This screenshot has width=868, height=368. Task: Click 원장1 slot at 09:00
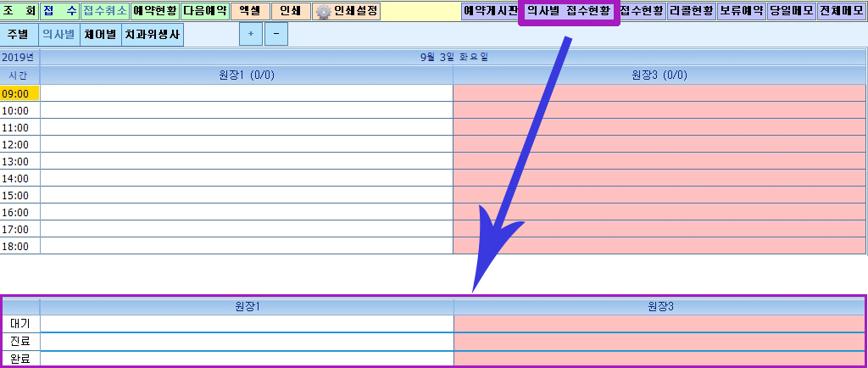click(247, 93)
